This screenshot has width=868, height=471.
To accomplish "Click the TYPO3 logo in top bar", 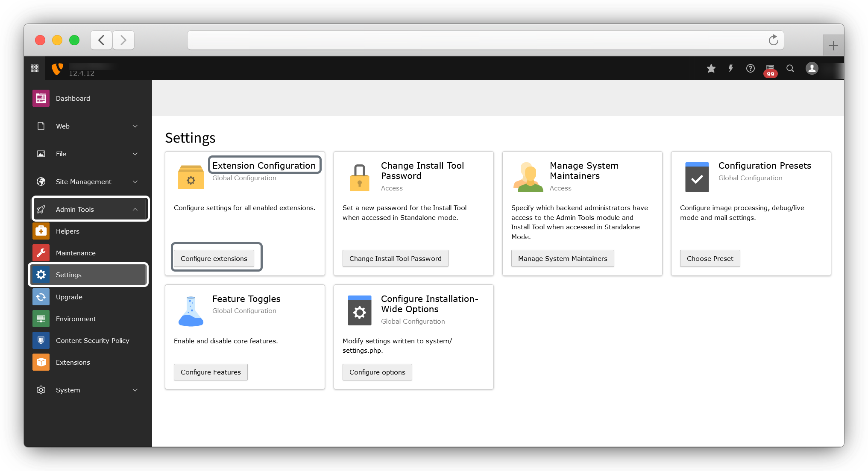I will click(57, 68).
